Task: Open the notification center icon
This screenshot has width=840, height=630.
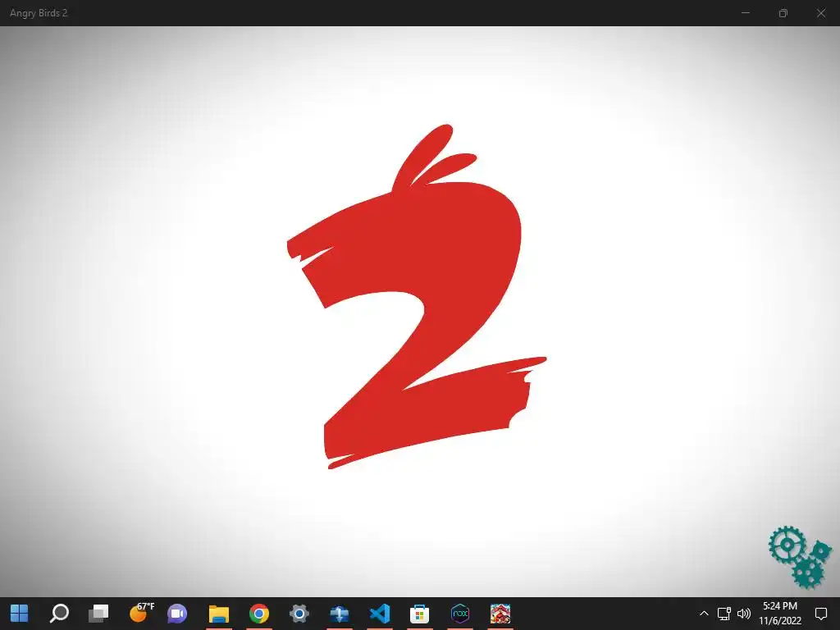Action: tap(820, 614)
